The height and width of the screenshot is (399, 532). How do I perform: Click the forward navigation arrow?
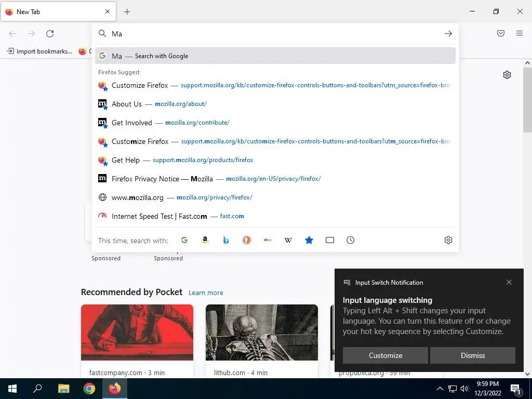[31, 34]
